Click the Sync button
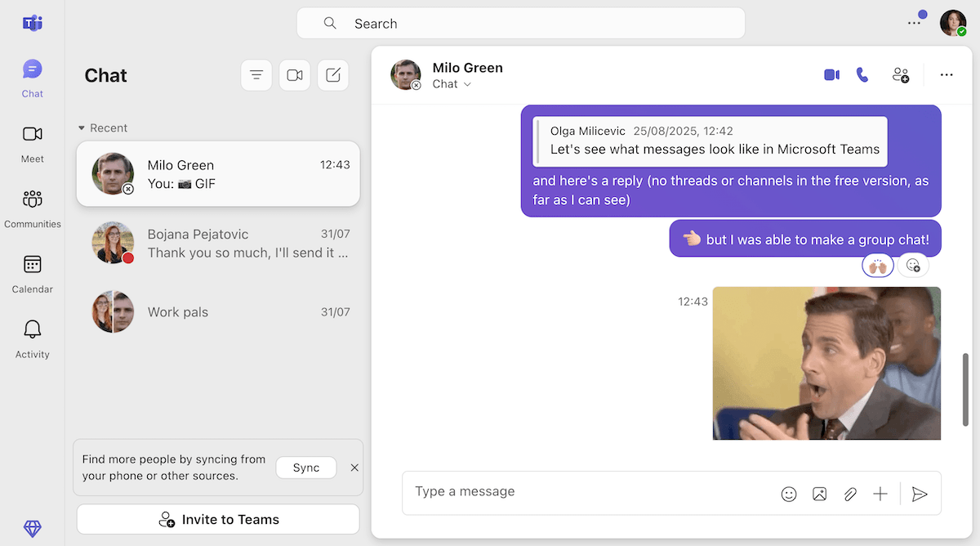Image resolution: width=980 pixels, height=546 pixels. pos(306,468)
